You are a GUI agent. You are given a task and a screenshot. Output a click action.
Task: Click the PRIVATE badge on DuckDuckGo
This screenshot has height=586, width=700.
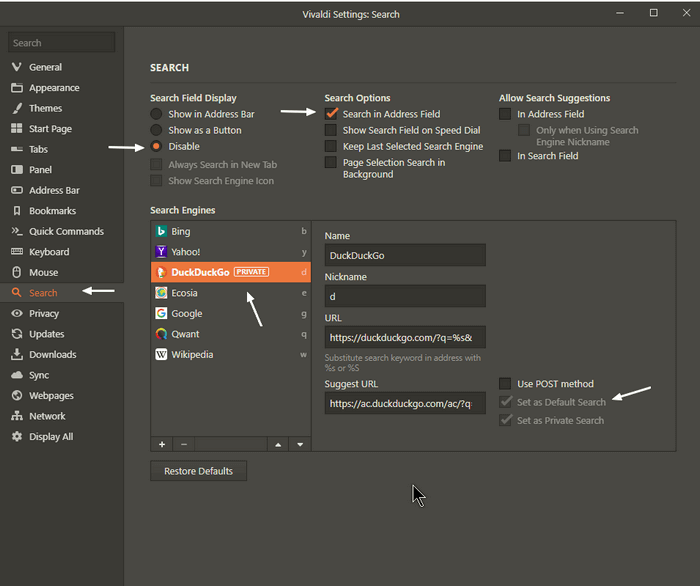coord(251,272)
